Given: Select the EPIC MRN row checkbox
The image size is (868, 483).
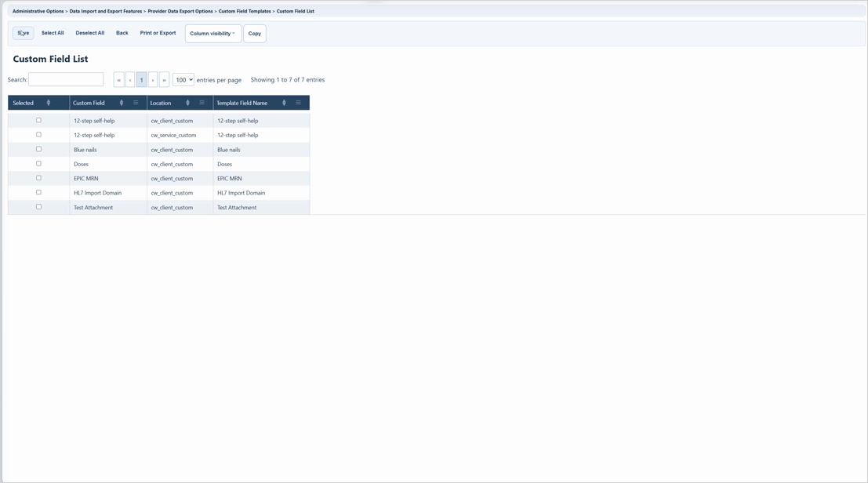Looking at the screenshot, I should [x=38, y=178].
